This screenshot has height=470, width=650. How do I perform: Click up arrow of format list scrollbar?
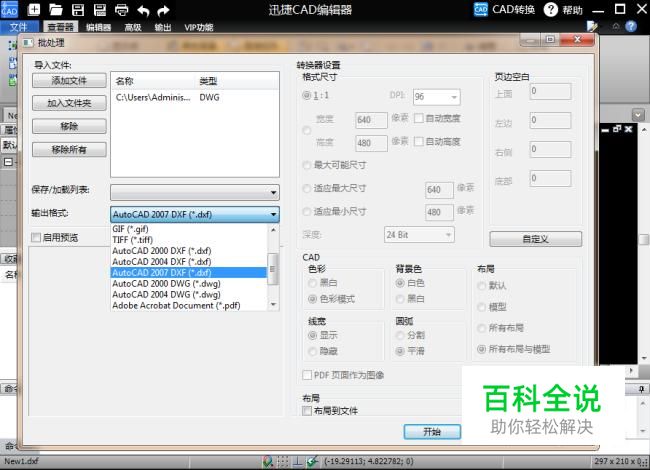(x=273, y=230)
